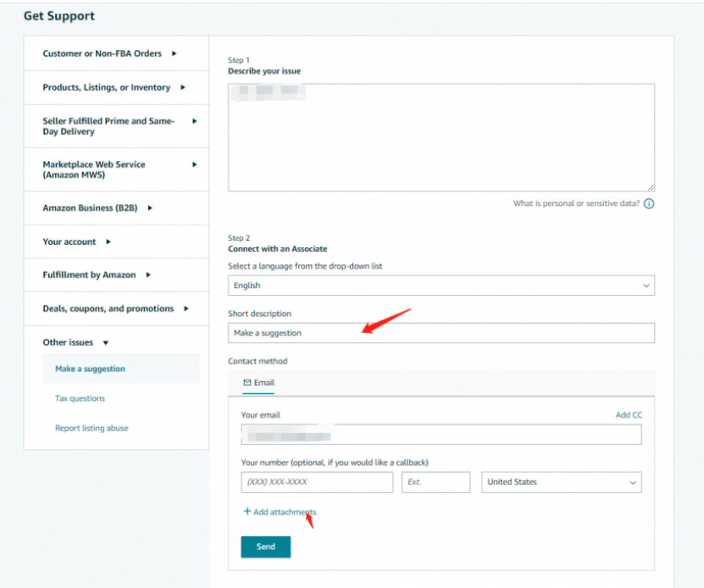Click the plus icon before Add attachments
Screen dimensions: 704x588
247,511
